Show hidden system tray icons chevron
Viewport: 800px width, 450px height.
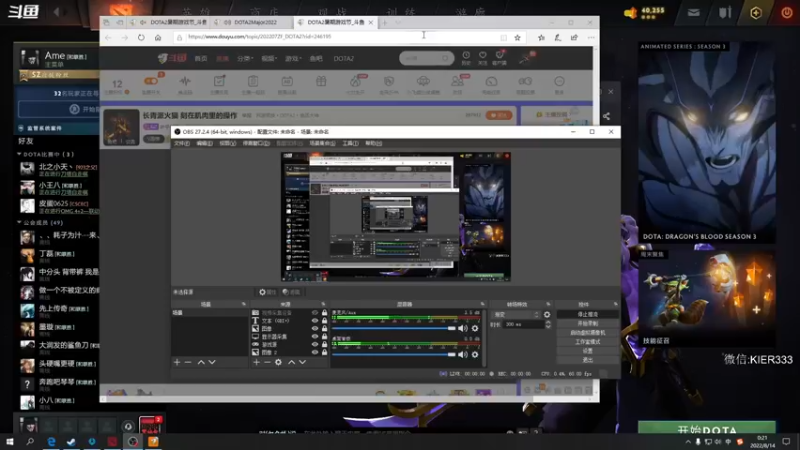click(x=688, y=442)
